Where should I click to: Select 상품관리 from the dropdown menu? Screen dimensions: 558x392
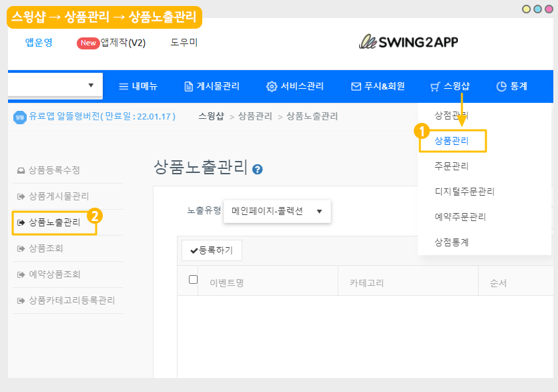(452, 141)
